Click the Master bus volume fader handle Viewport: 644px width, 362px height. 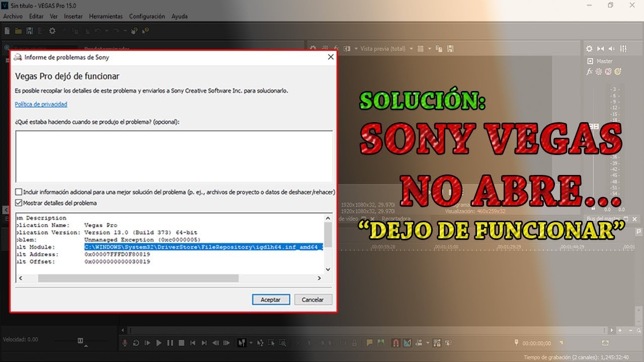pyautogui.click(x=593, y=126)
